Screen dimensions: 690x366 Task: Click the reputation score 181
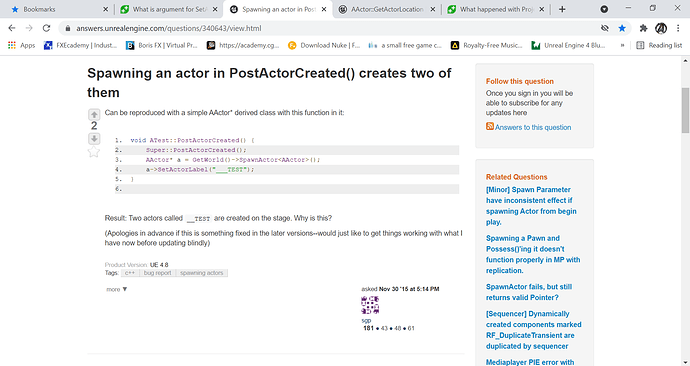pos(368,328)
